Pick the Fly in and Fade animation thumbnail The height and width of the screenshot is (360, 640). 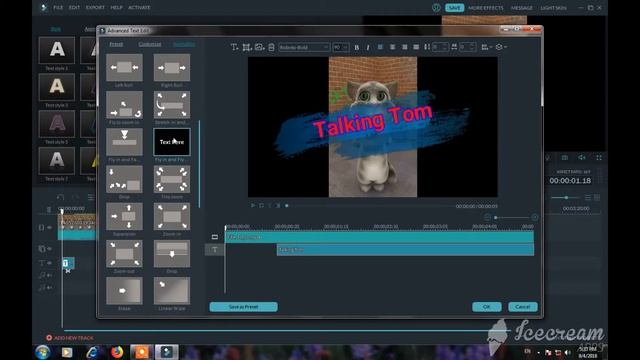click(x=124, y=142)
